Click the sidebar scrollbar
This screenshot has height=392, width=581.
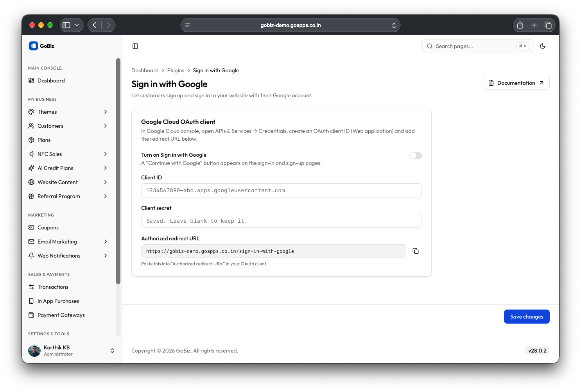pyautogui.click(x=118, y=171)
